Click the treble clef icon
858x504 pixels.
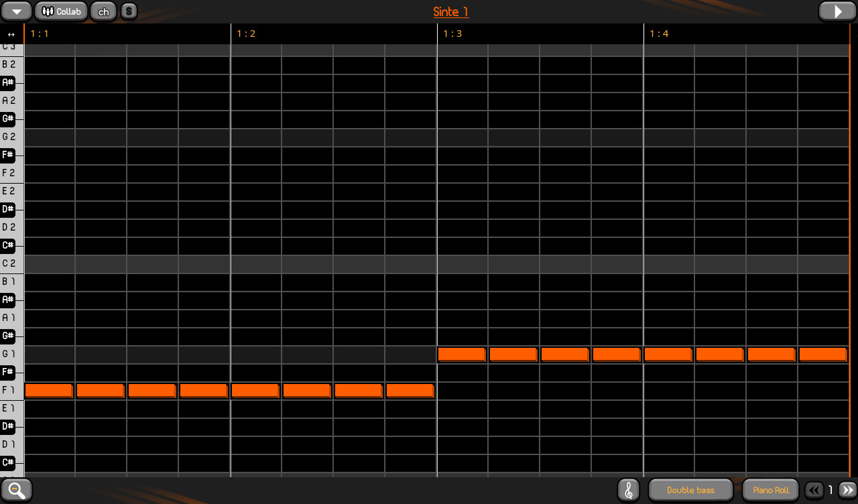(628, 490)
